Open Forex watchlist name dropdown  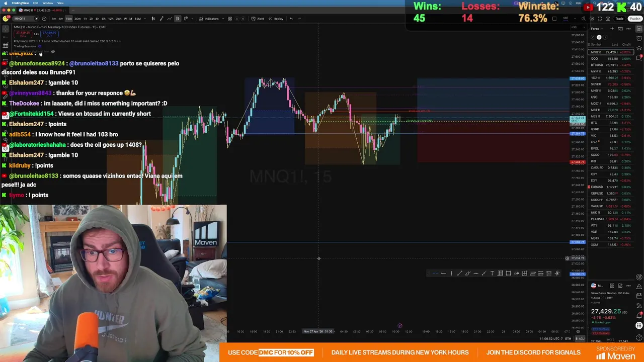597,29
